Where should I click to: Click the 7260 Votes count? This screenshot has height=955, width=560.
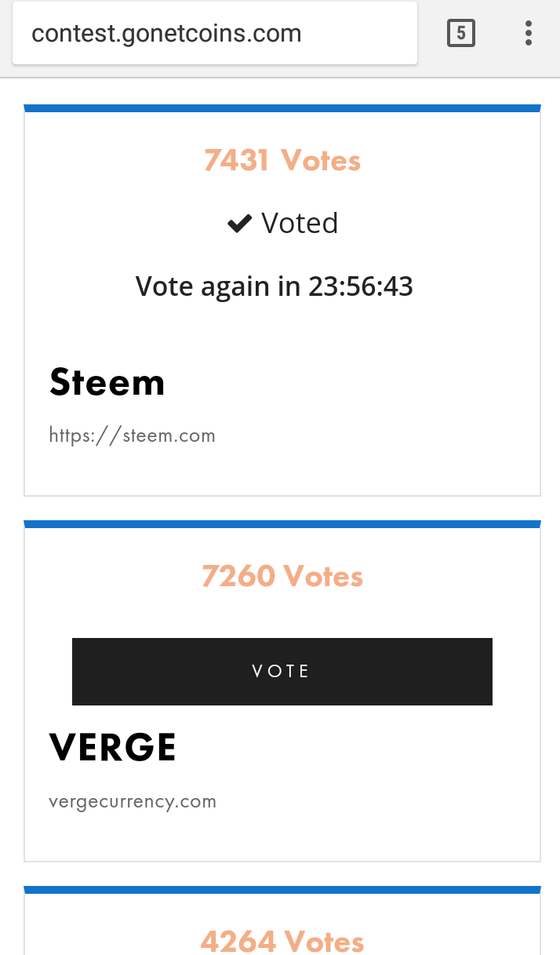pyautogui.click(x=282, y=577)
